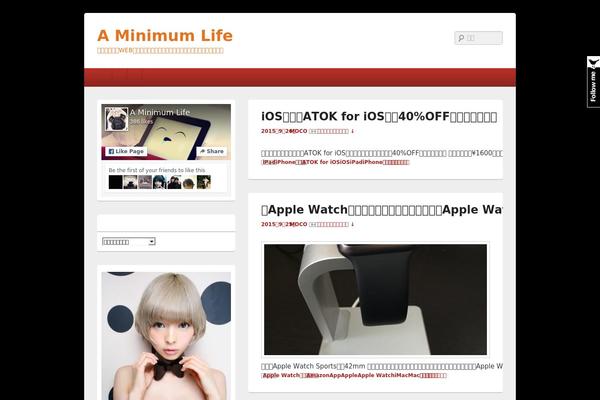Open the pug profile picture in Facebook widget
Image resolution: width=600 pixels, height=400 pixels.
(x=116, y=119)
